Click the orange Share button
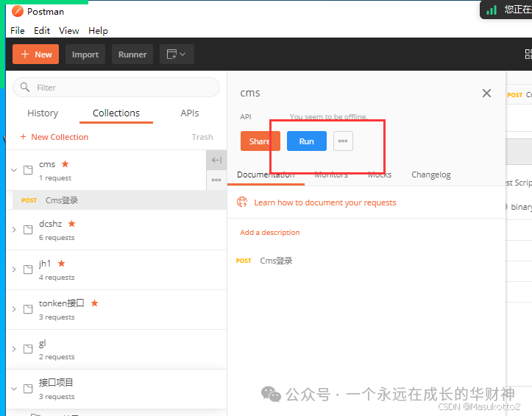Viewport: 532px width, 416px height. 260,141
